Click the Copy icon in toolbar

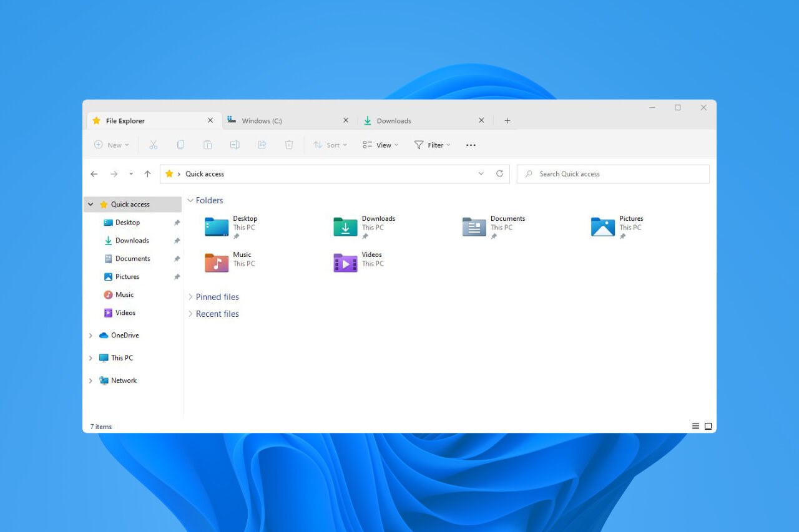click(x=180, y=145)
